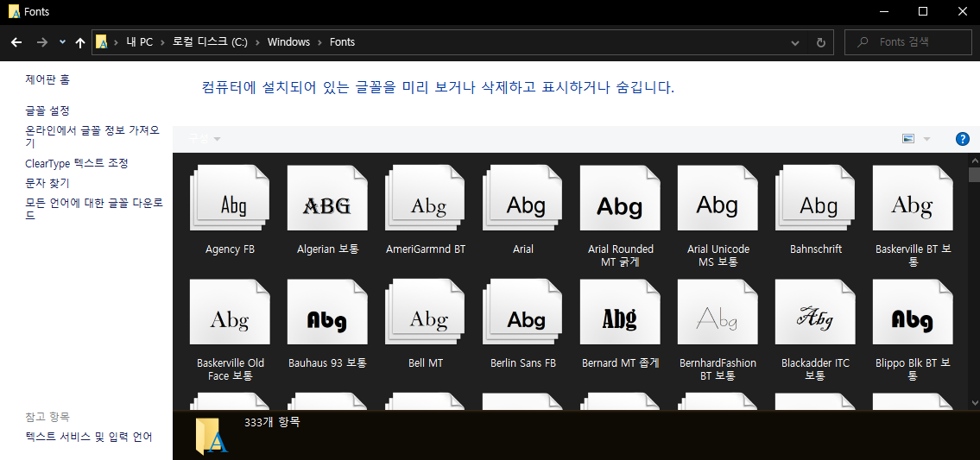Viewport: 980px width, 460px height.
Task: Select the Arial font family icon
Action: click(x=522, y=198)
